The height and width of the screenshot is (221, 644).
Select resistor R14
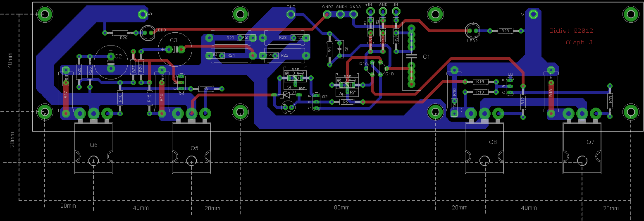click(x=480, y=82)
